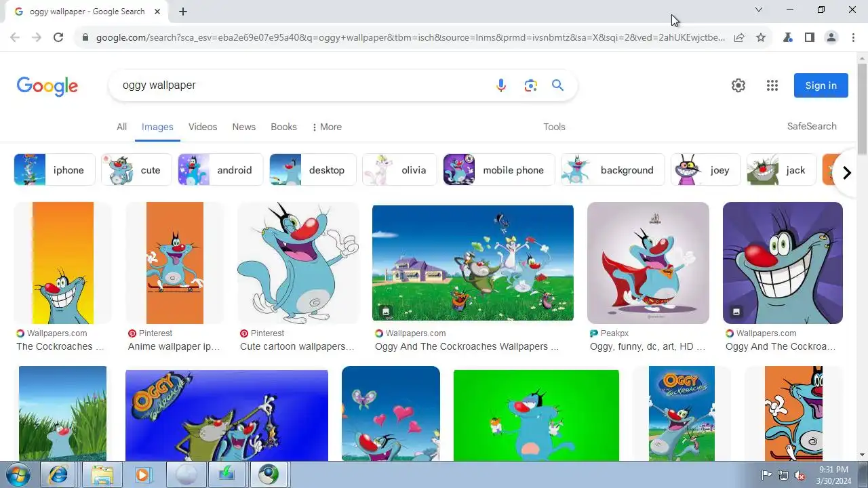Screen dimensions: 868x488
Task: Filter results by android chip
Action: 220,170
